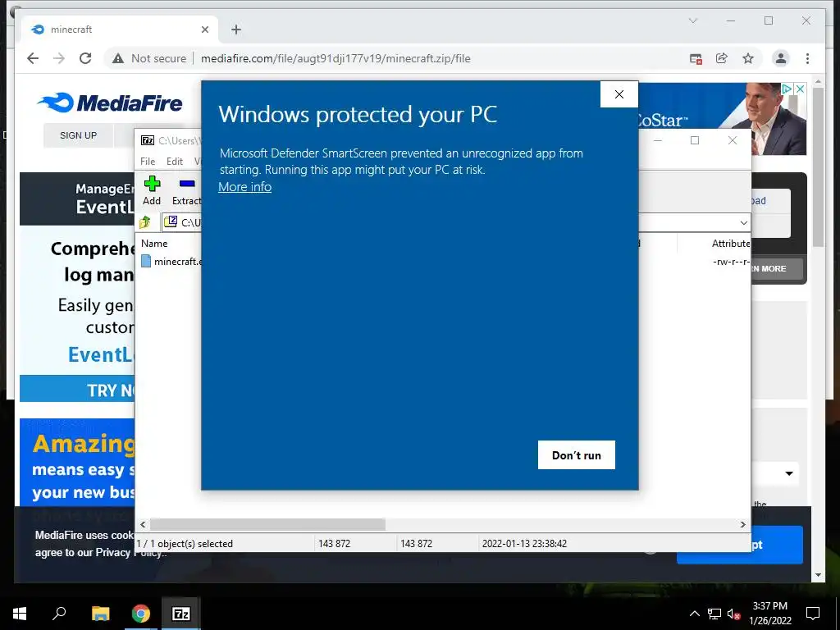
Task: Click the share page icon in Chrome
Action: [x=722, y=58]
